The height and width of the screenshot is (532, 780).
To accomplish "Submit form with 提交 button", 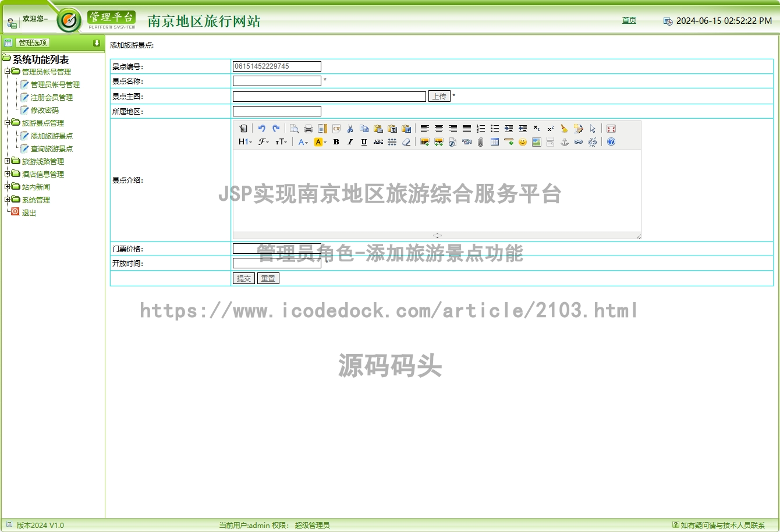I will click(x=244, y=278).
